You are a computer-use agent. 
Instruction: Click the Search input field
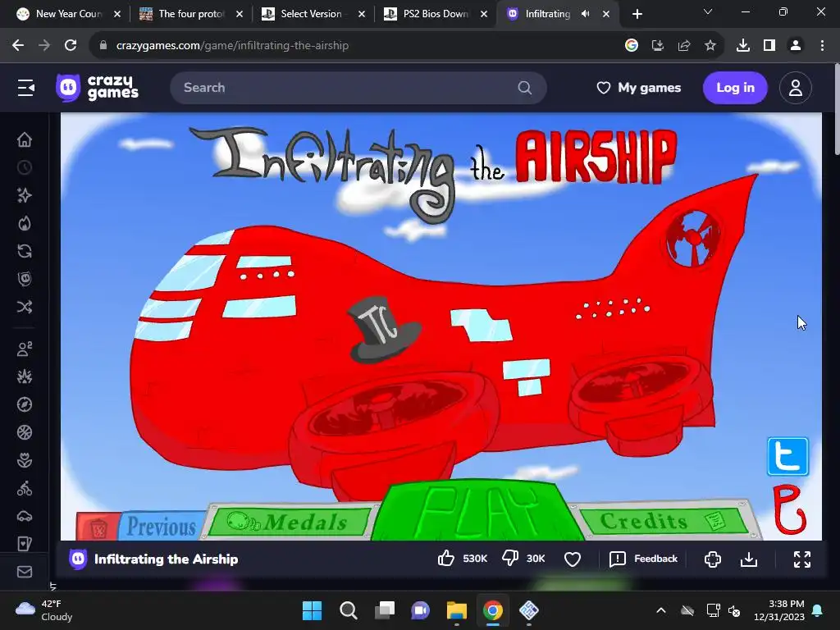[358, 87]
